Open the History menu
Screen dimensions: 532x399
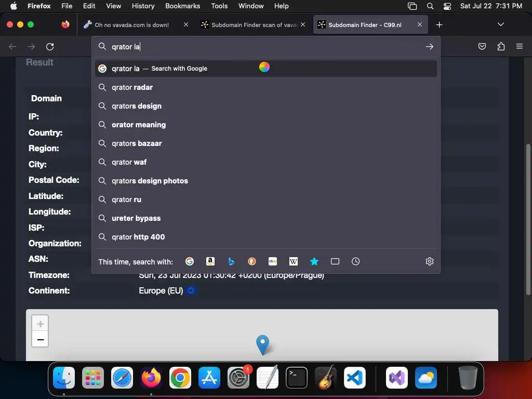click(x=143, y=6)
